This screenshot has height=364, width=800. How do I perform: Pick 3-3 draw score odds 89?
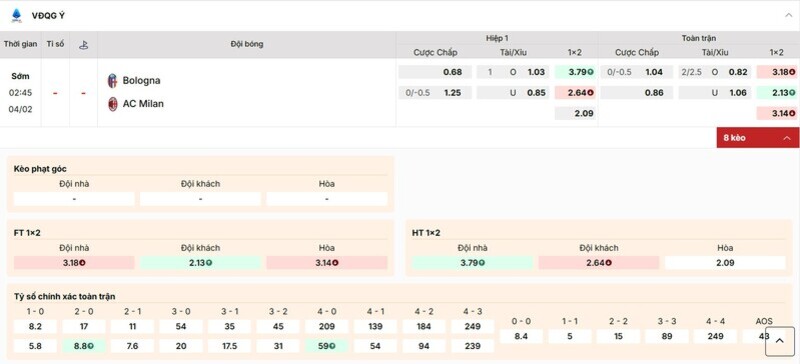667,336
